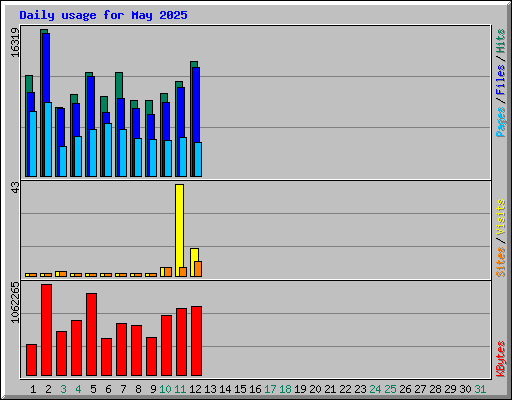This screenshot has height=400, width=512.
Task: Click day 21 on the x-axis
Action: (x=330, y=389)
